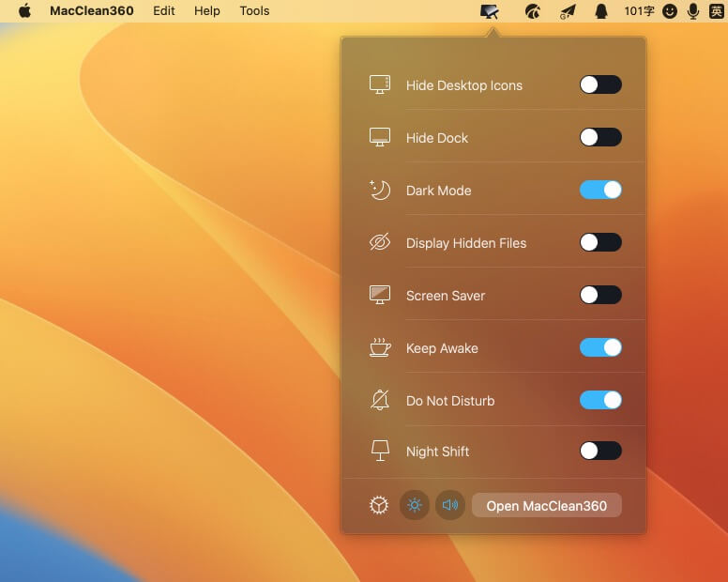Click the Dark Mode moon icon
This screenshot has width=728, height=582.
[x=380, y=190]
